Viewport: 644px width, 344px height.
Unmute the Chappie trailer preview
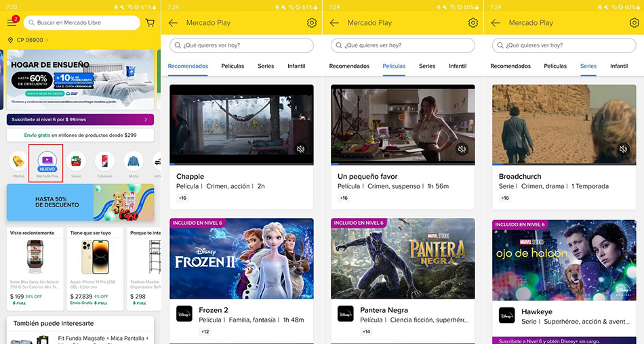300,149
